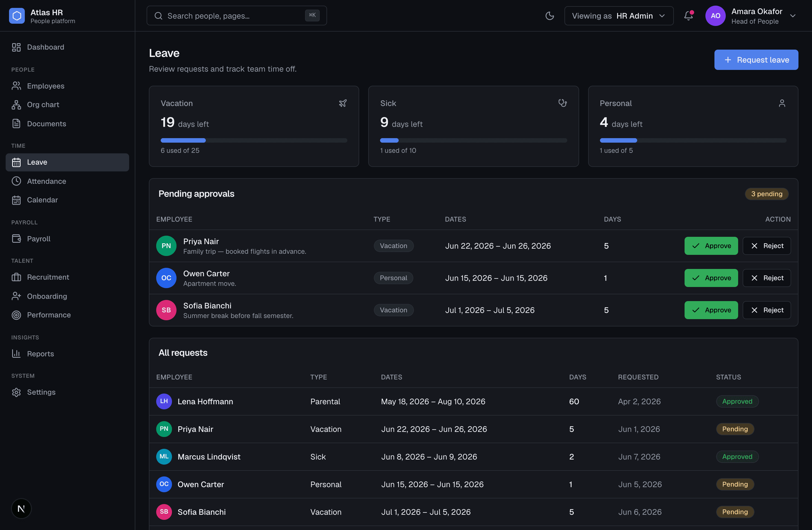Click the Personal type tag for Owen Carter
This screenshot has height=530, width=812.
(393, 278)
